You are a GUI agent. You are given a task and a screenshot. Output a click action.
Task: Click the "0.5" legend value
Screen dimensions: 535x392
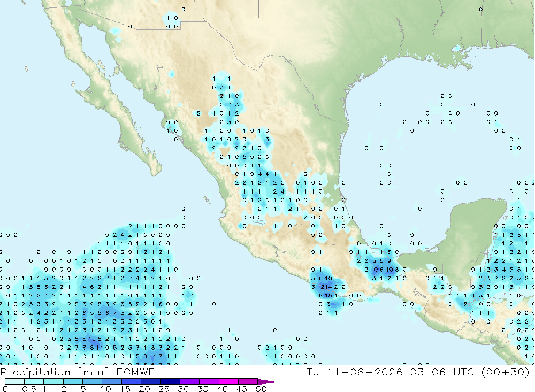29,389
